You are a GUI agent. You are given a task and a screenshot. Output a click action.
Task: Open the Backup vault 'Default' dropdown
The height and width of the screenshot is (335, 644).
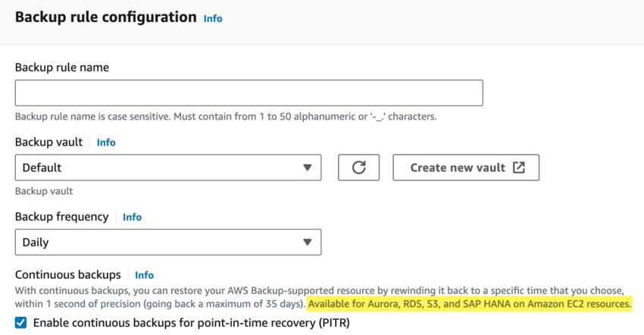(x=168, y=167)
